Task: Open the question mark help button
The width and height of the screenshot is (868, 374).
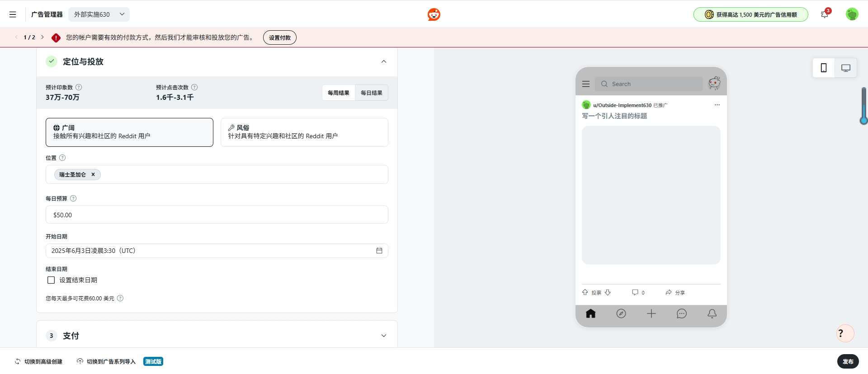Action: coord(845,334)
